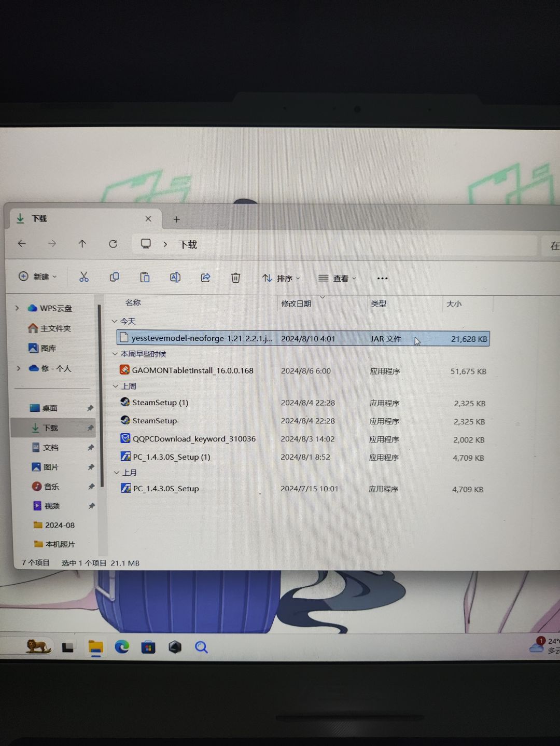Add a new tab with plus button
This screenshot has width=560, height=746.
click(x=176, y=219)
